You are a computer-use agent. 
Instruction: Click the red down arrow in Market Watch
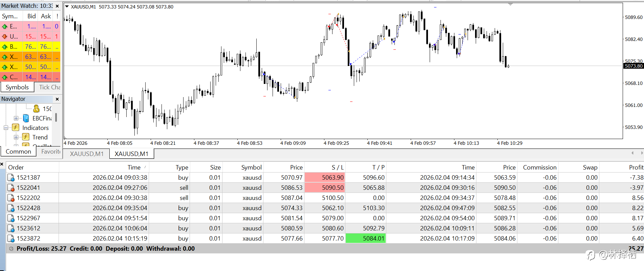pyautogui.click(x=5, y=36)
